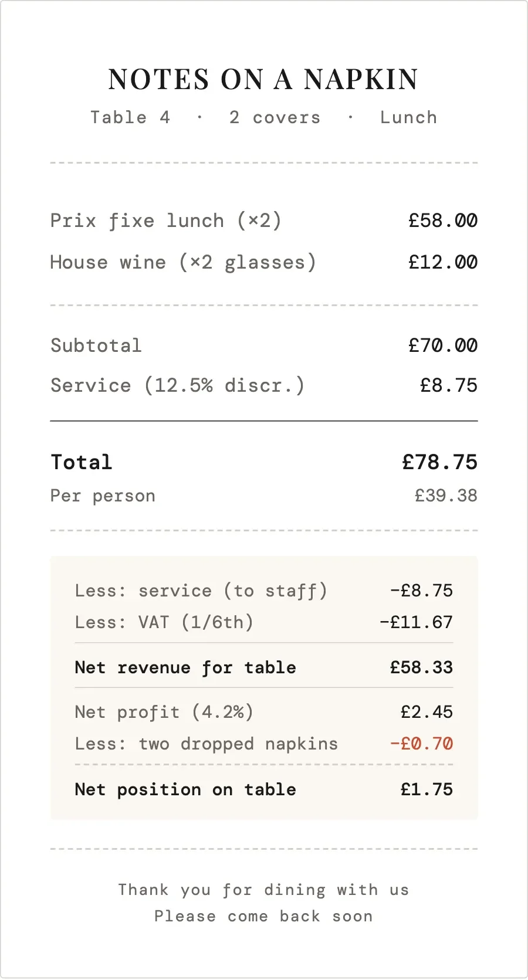Viewport: 528px width, 980px height.
Task: Click the 'Please come back soon' footer text
Action: (263, 916)
